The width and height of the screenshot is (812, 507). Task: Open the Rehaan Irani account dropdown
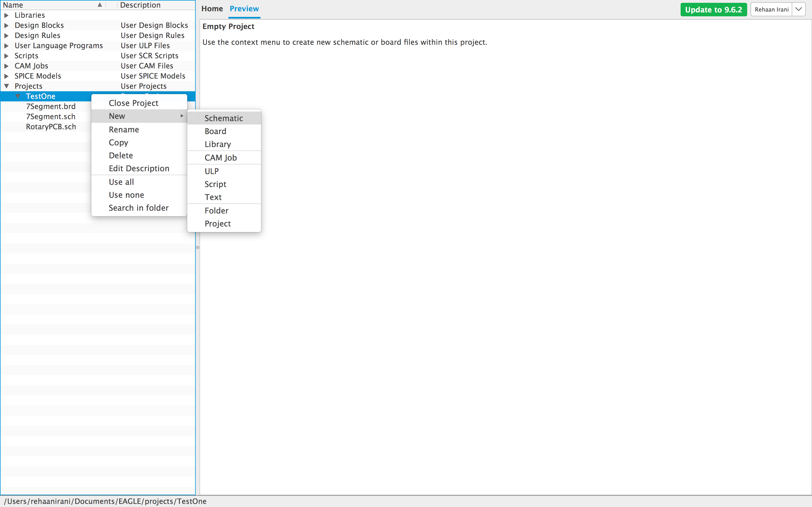click(798, 9)
